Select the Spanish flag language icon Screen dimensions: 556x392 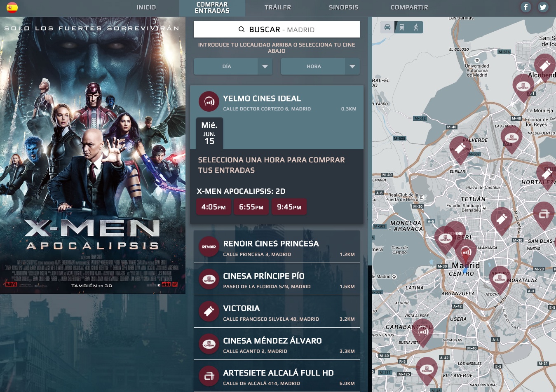[12, 7]
